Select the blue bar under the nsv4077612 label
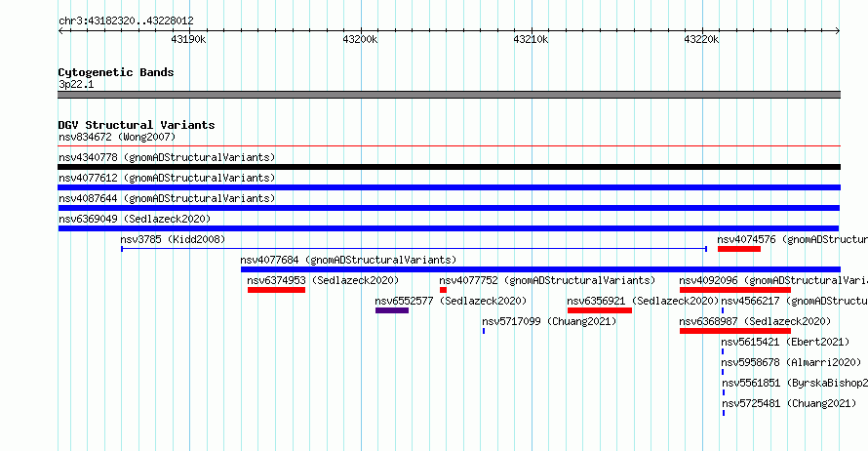This screenshot has width=868, height=451. pyautogui.click(x=449, y=187)
